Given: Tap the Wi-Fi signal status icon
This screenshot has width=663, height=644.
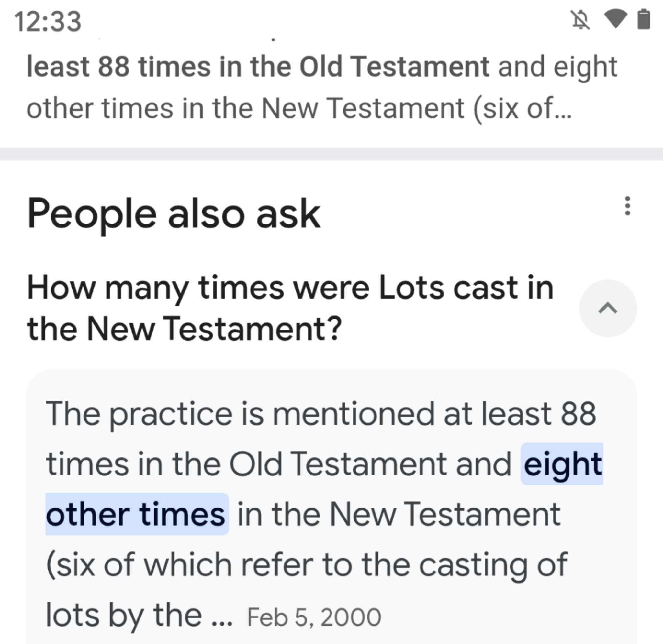Looking at the screenshot, I should coord(616,19).
